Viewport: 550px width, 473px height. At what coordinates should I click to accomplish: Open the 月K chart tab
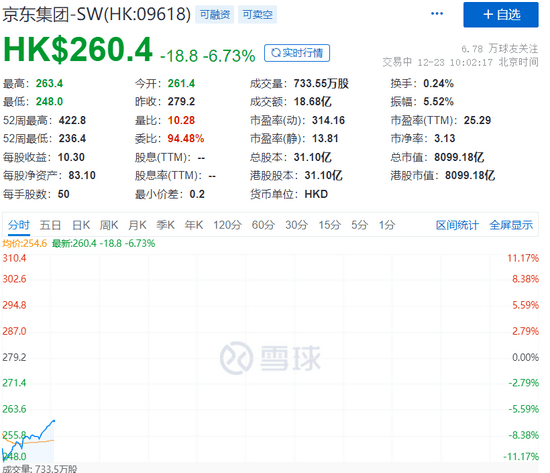click(137, 225)
